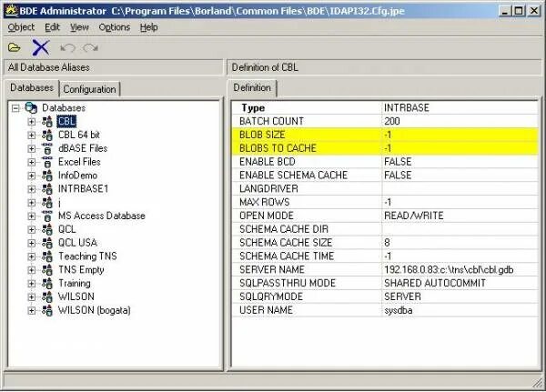Open the Options menu
This screenshot has height=392, width=546.
pyautogui.click(x=115, y=27)
